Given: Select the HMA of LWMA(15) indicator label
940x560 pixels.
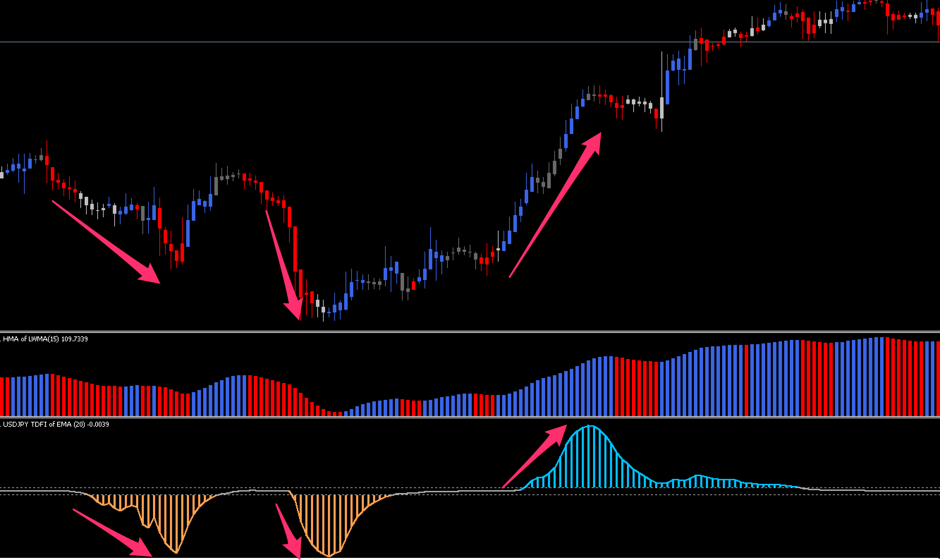Looking at the screenshot, I should point(45,339).
